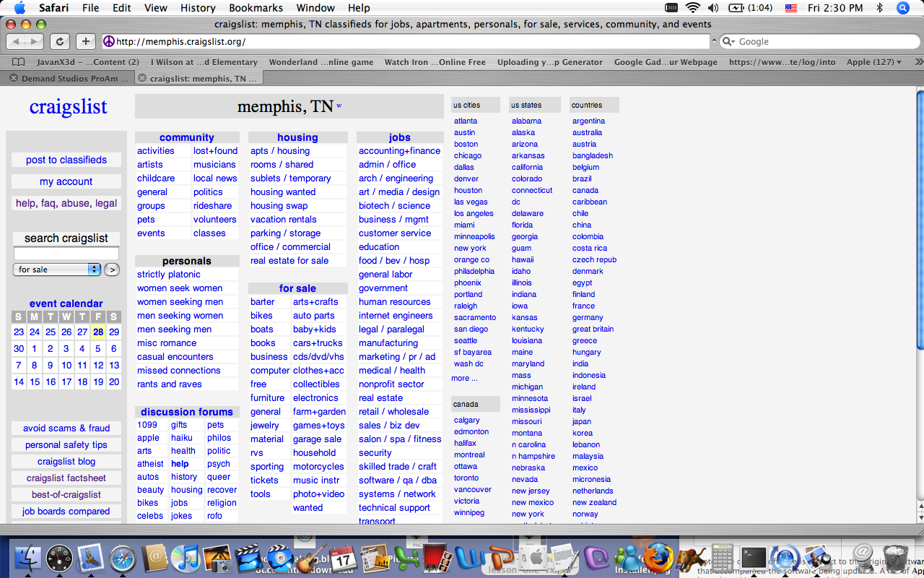Screen dimensions: 924x578
Task: Open 'new zealand' country link
Action: coord(595,502)
